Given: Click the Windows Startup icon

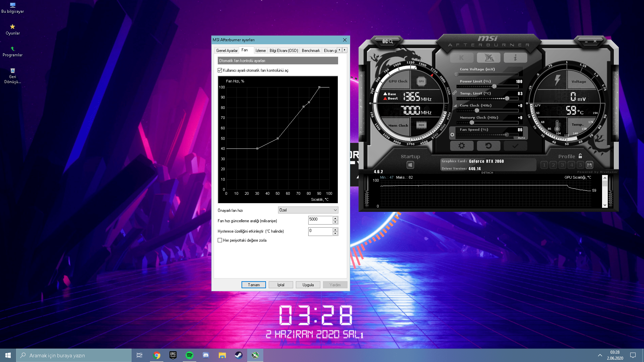Looking at the screenshot, I should pyautogui.click(x=410, y=165).
